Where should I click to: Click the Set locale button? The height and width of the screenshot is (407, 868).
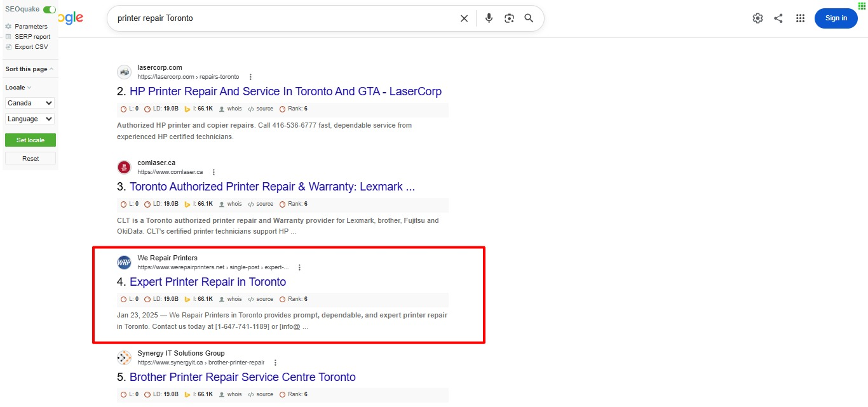(x=31, y=140)
